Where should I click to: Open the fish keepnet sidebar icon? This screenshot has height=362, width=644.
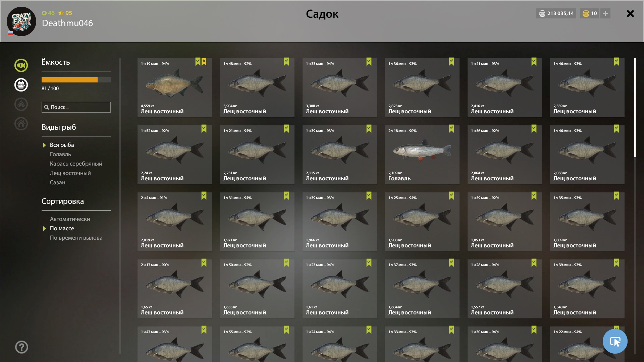(x=21, y=65)
